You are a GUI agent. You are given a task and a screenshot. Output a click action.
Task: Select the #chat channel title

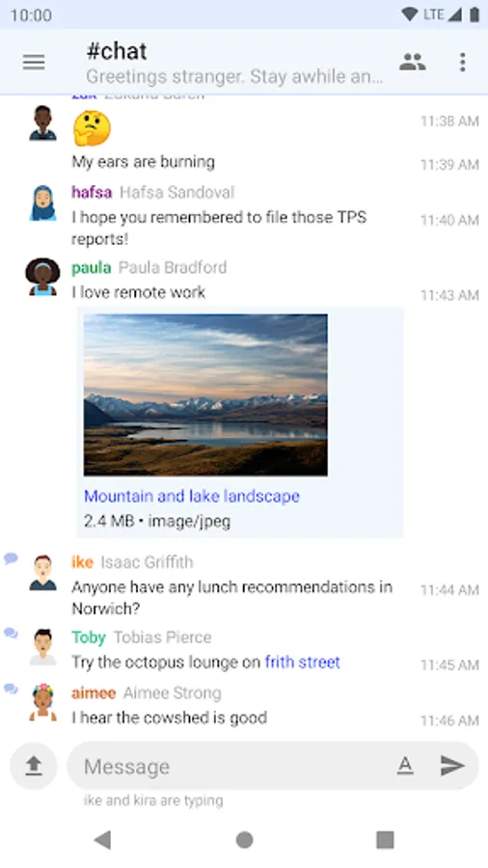coord(117,51)
